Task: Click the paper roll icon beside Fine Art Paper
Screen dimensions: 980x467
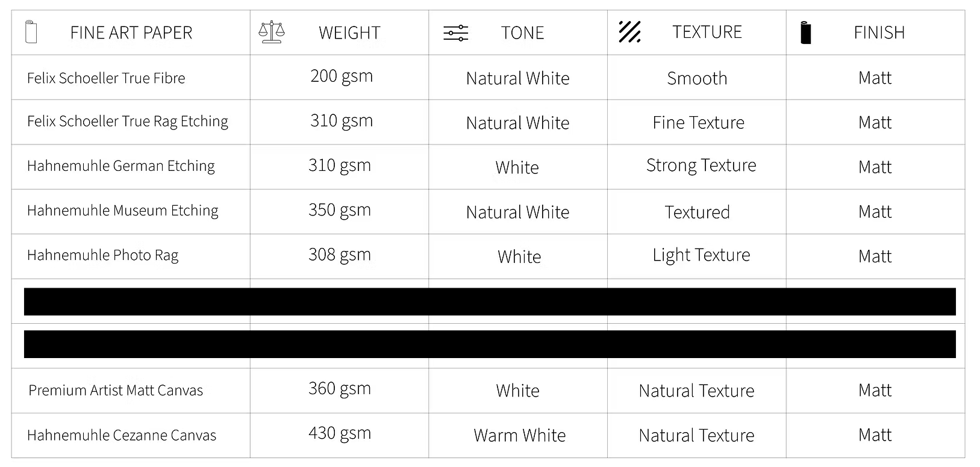Action: [x=31, y=32]
